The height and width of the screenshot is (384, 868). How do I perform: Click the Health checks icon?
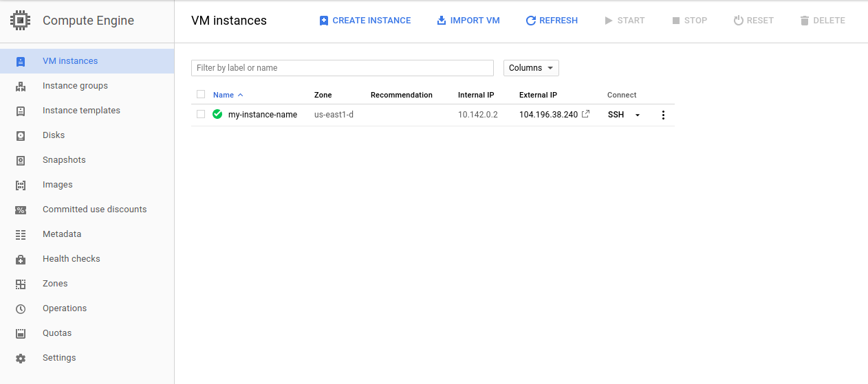[21, 259]
